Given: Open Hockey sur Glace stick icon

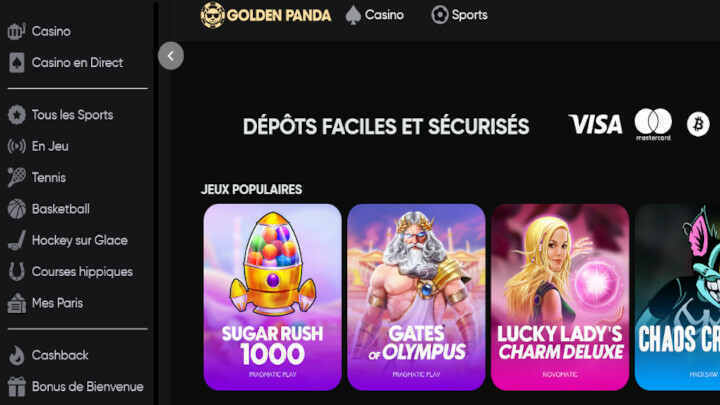Looking at the screenshot, I should tap(17, 240).
